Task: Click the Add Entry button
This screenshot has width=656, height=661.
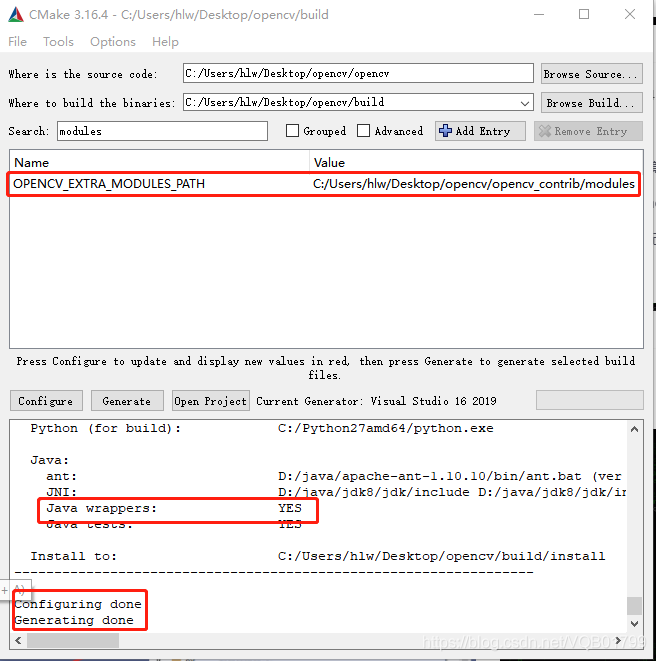Action: coord(480,131)
